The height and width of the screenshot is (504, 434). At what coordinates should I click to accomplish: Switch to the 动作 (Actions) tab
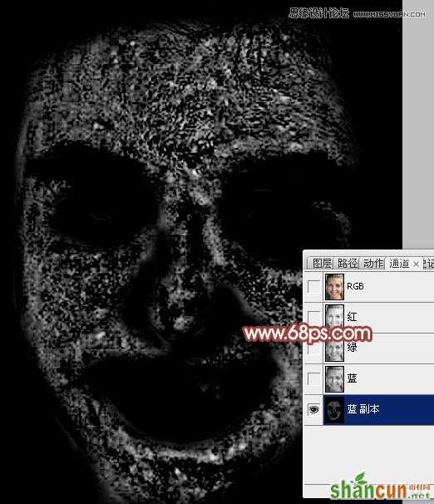pyautogui.click(x=373, y=264)
